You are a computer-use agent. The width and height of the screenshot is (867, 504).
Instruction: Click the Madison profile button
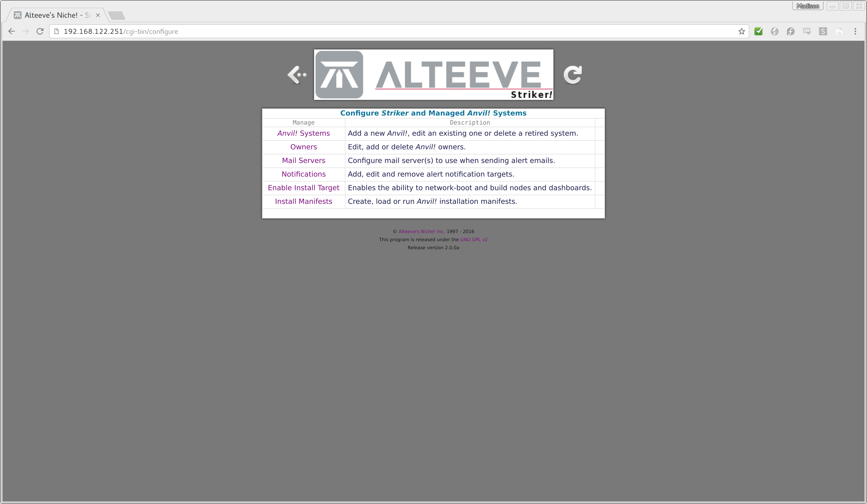[807, 6]
